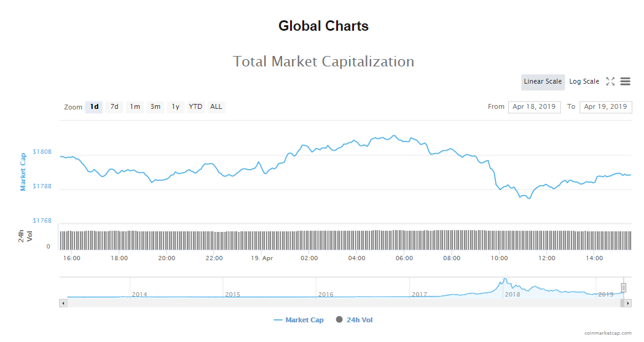Open the From date field
This screenshot has height=342, width=644.
[x=534, y=106]
